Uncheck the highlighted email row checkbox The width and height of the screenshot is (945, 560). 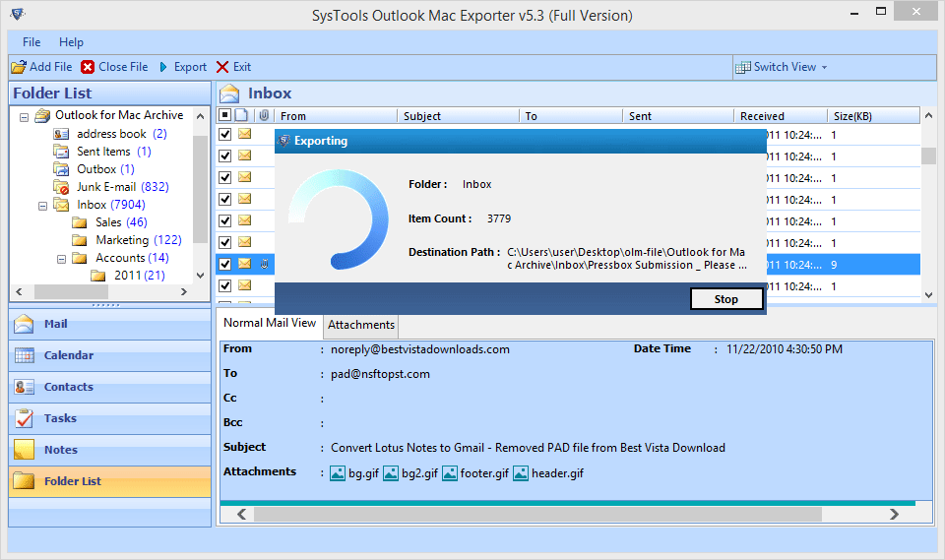click(x=224, y=264)
